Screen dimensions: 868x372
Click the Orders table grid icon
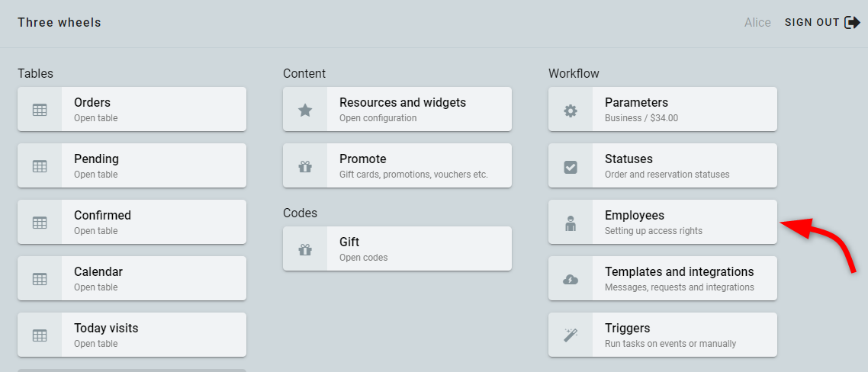pos(40,110)
